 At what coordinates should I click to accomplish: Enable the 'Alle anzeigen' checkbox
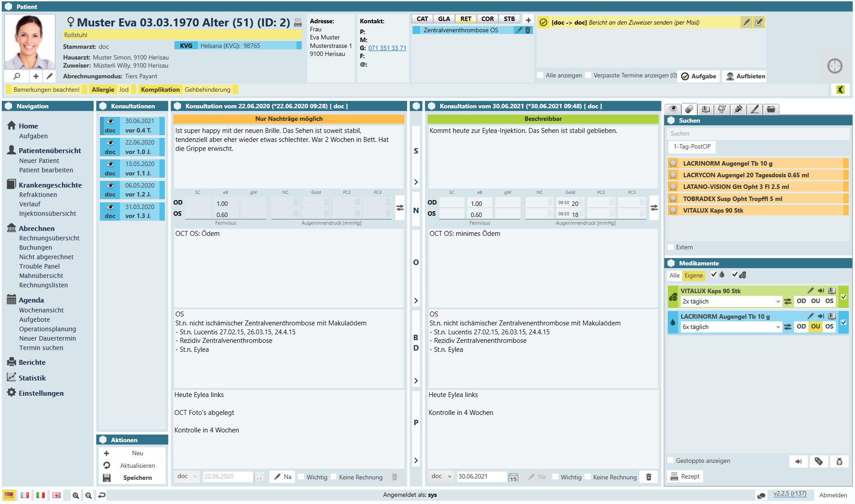tap(541, 76)
